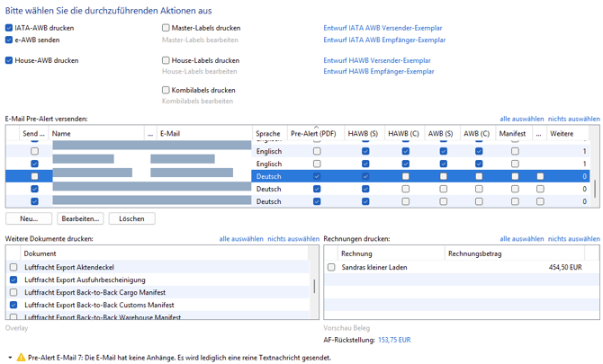Click the Pre-Alert (PDF) column header
The width and height of the screenshot is (603, 364).
[313, 134]
